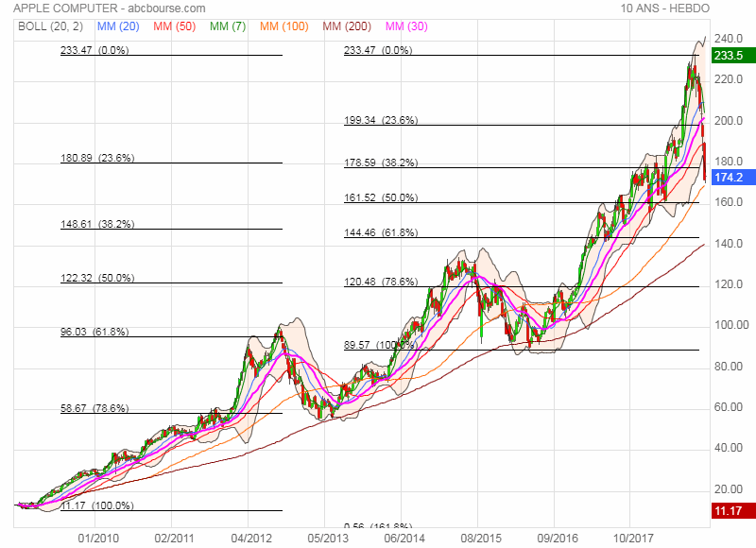Click the 58.67 (78.6%) Fibonacci label

coord(94,408)
